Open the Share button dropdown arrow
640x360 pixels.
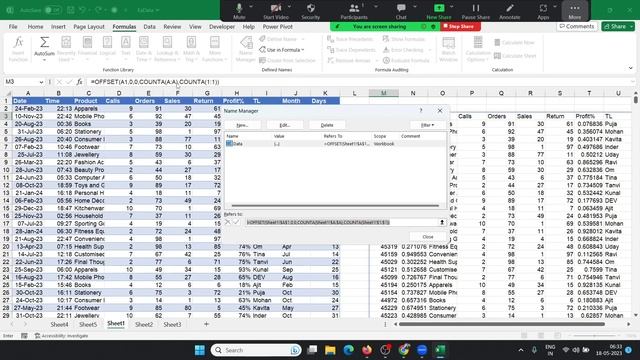coord(632,27)
